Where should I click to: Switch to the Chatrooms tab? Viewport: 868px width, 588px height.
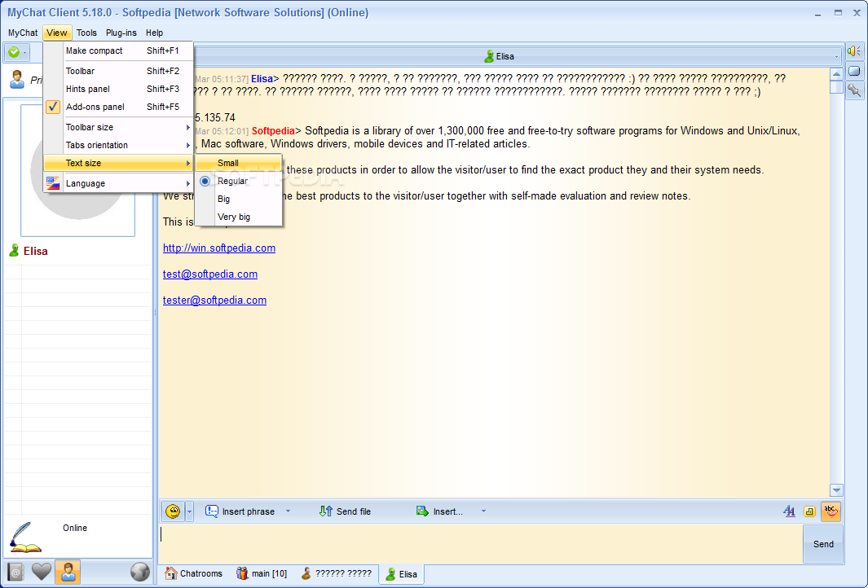(194, 573)
